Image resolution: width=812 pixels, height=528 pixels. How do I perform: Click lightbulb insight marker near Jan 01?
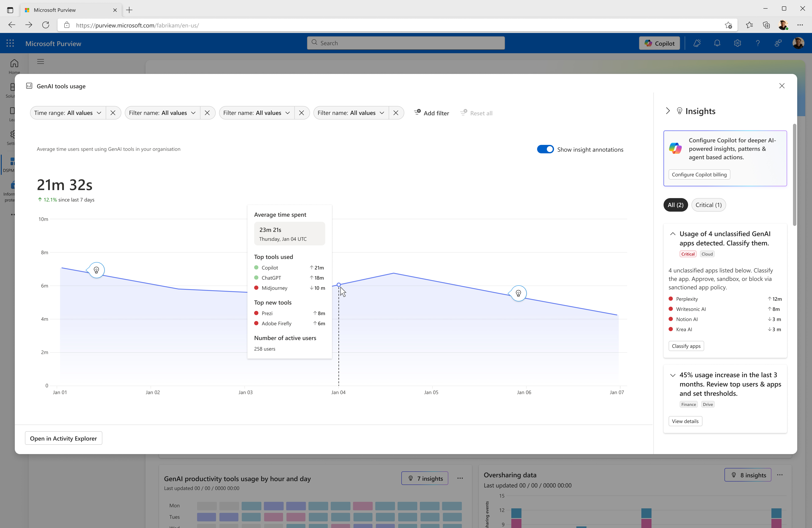(x=96, y=270)
